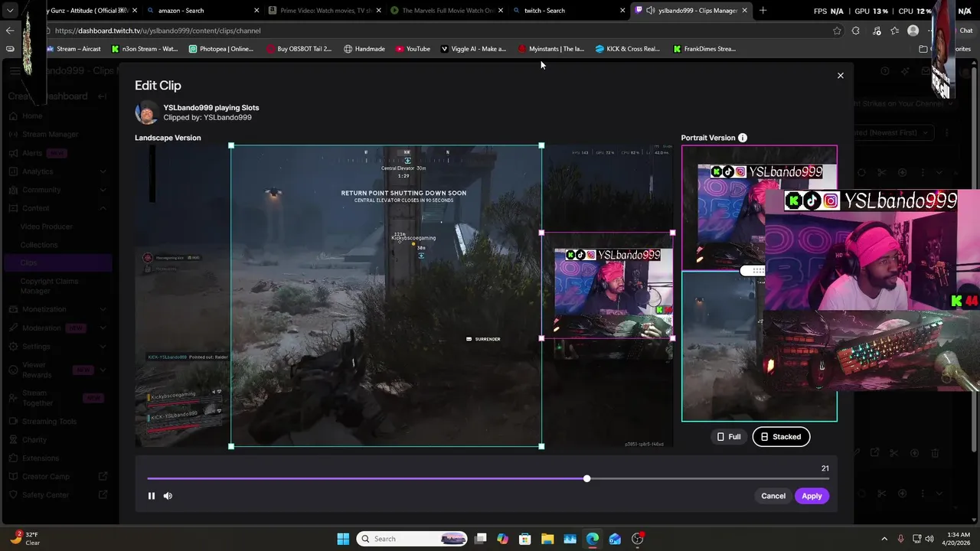Screen dimensions: 980x551
Task: Select the Full portrait layout
Action: [728, 437]
